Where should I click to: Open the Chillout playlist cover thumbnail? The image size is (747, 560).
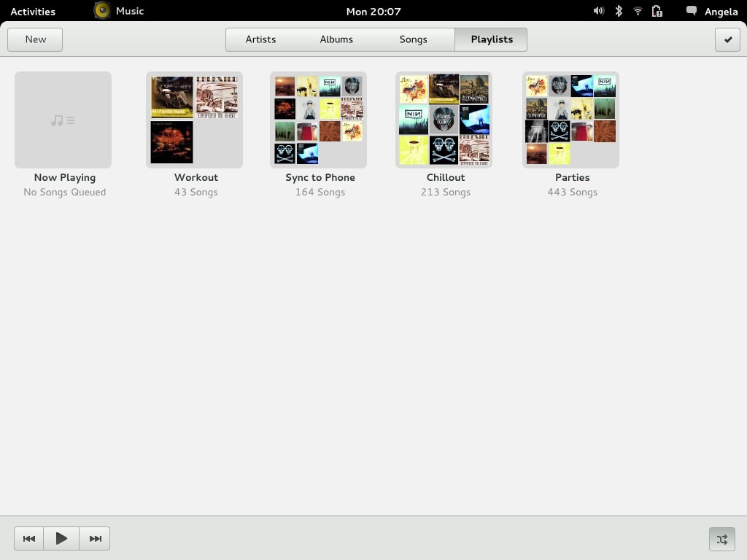444,120
